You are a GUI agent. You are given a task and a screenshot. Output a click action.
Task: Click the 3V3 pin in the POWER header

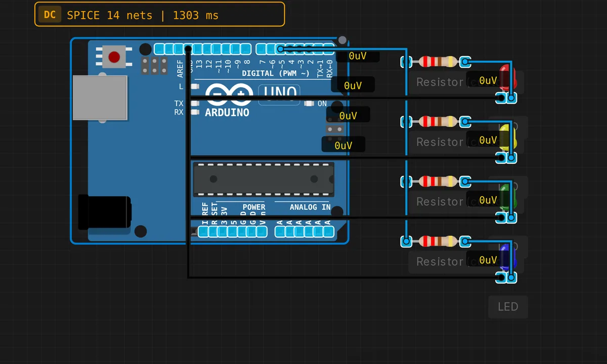(223, 232)
